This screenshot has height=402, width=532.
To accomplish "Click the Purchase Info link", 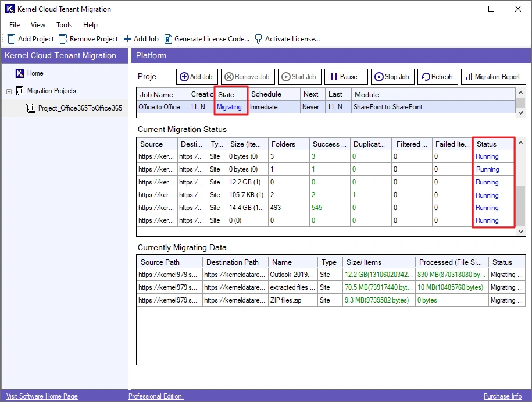I will [x=502, y=396].
